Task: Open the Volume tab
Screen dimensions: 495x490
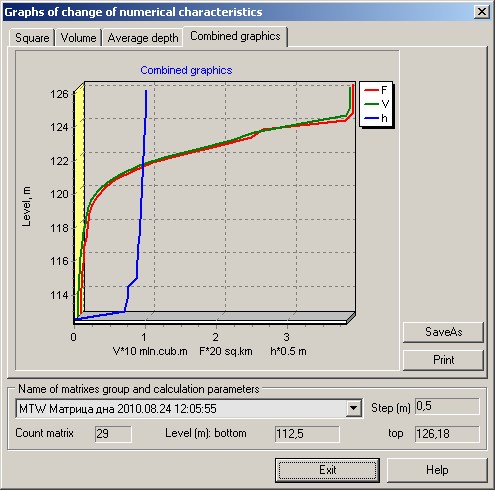Action: coord(78,38)
